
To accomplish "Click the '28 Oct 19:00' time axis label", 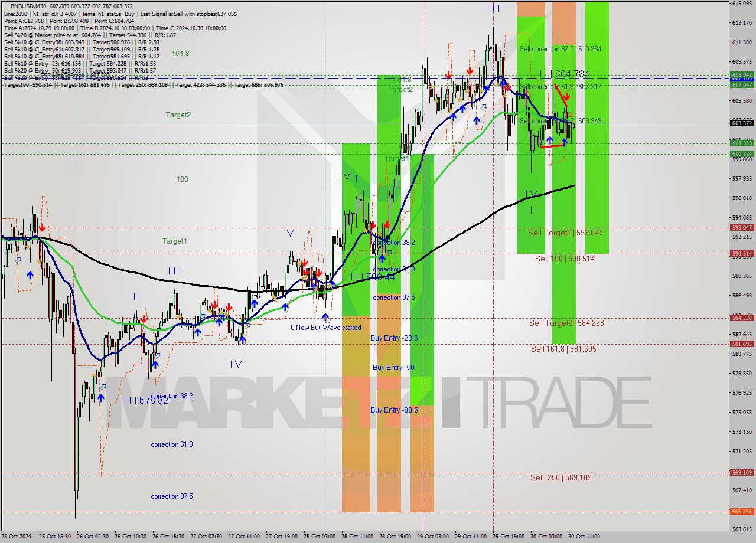I will coord(395,537).
